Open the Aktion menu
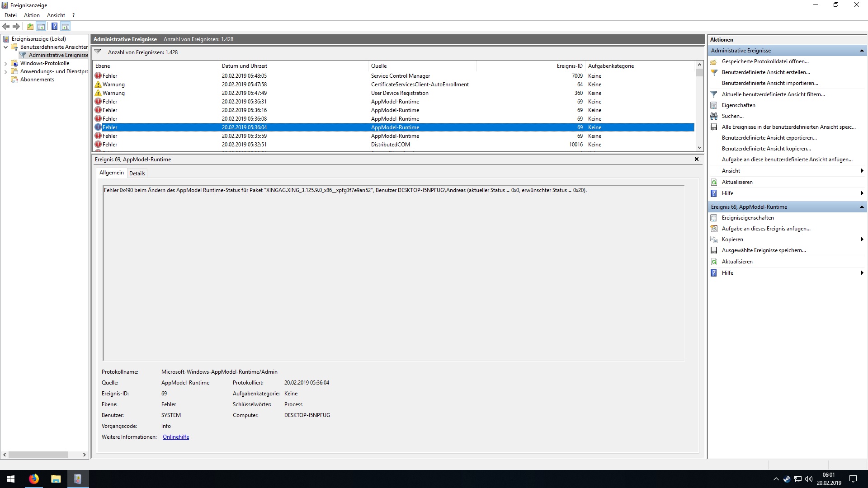This screenshot has width=868, height=488. point(32,15)
